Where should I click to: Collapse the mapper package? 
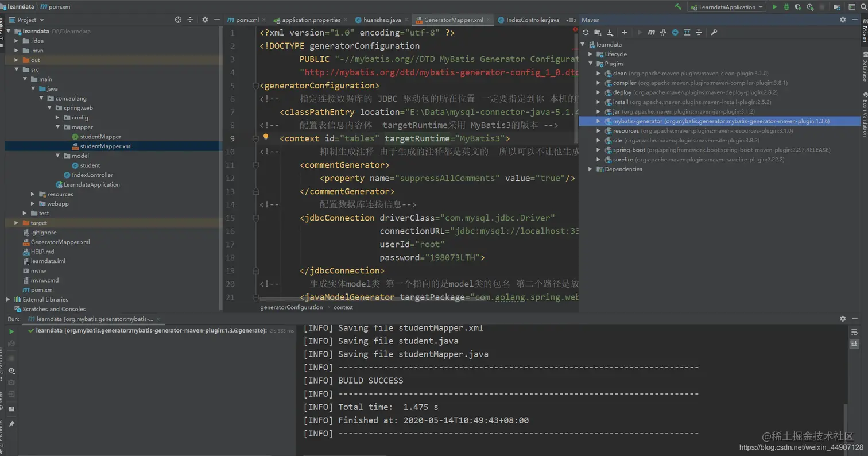pos(58,127)
